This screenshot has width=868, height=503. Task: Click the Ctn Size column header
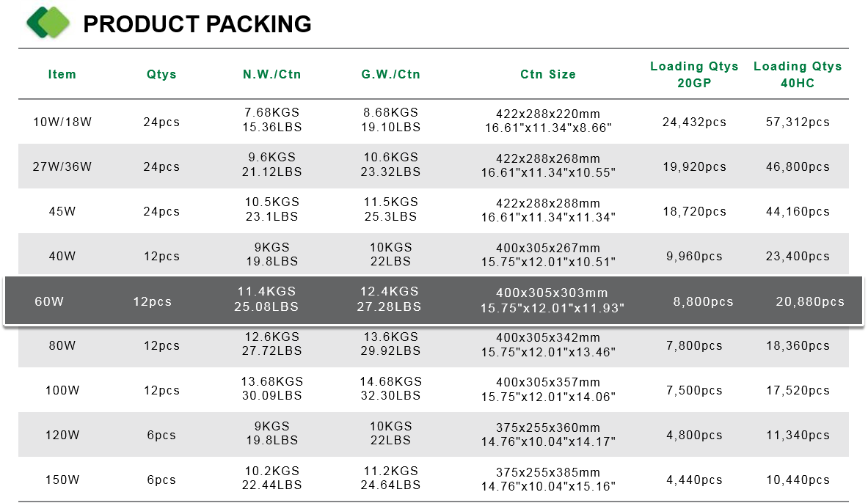[x=548, y=74]
